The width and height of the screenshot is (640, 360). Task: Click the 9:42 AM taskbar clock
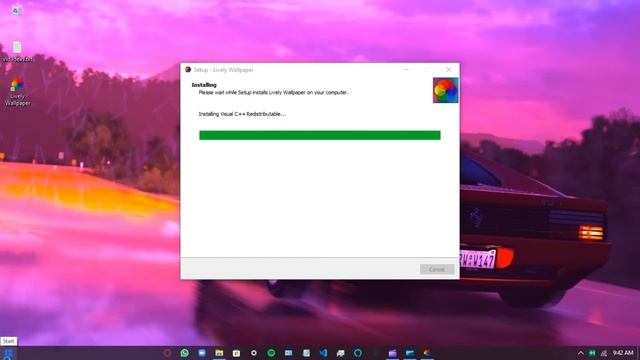tap(623, 353)
